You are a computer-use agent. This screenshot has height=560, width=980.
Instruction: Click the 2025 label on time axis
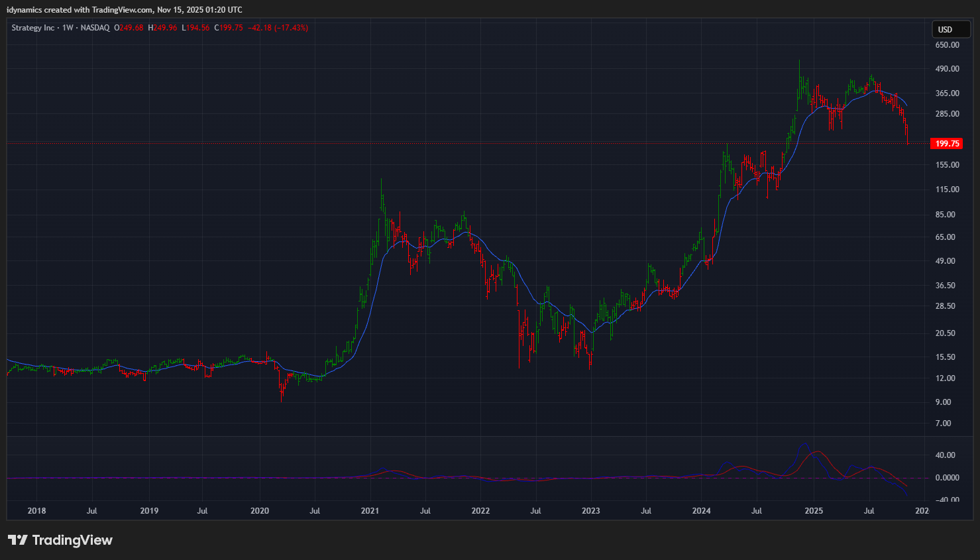point(814,511)
